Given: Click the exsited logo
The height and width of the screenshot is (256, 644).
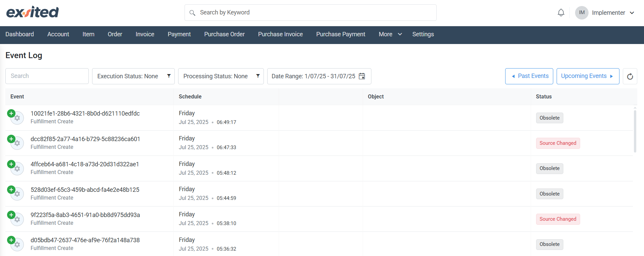Looking at the screenshot, I should click(33, 12).
